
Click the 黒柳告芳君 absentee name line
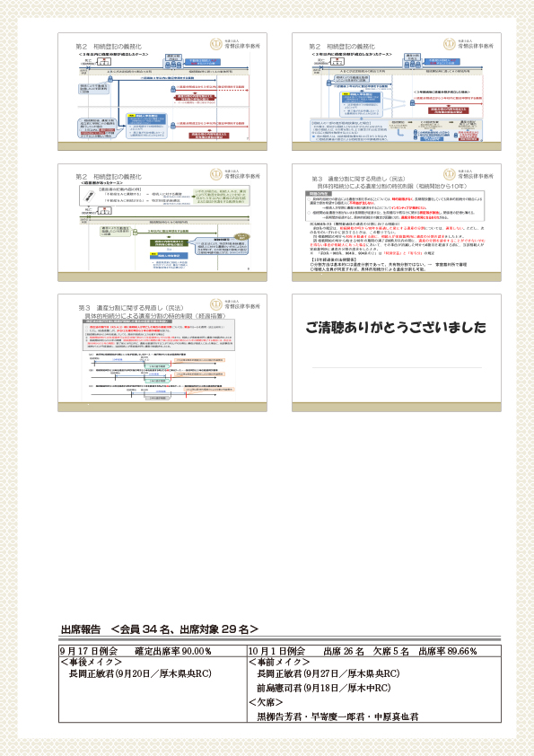(337, 716)
